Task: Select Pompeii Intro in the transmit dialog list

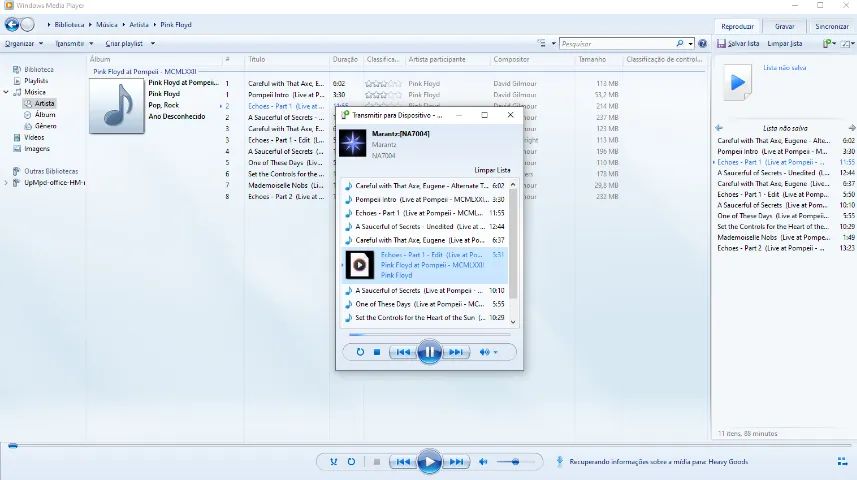Action: click(424, 200)
